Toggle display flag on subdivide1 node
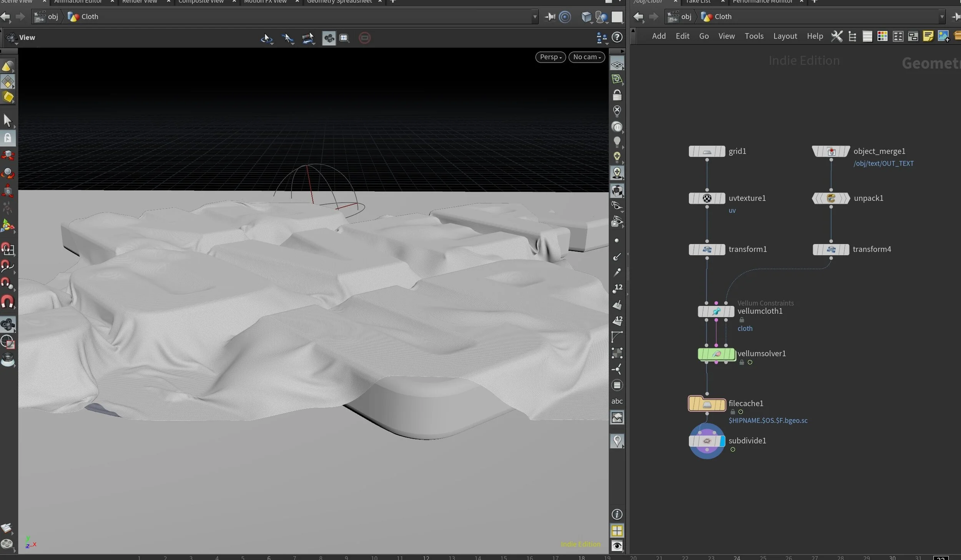Screen dimensions: 961x560 click(x=722, y=441)
